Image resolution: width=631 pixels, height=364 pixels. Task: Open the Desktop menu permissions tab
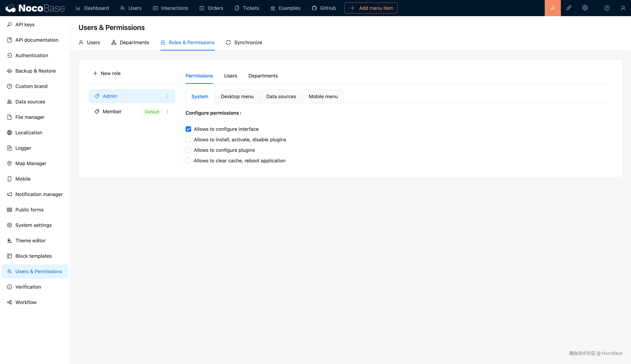click(x=237, y=96)
